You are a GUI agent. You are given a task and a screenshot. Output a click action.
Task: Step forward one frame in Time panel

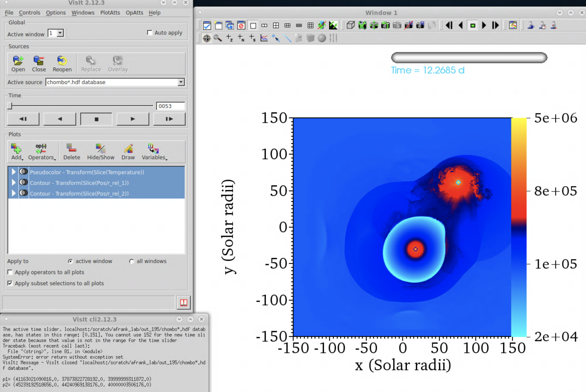coord(169,119)
